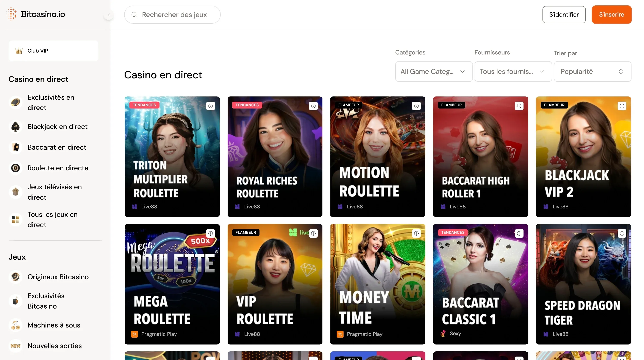Click the Bitcasino.io logo
The image size is (644, 360).
tap(36, 14)
